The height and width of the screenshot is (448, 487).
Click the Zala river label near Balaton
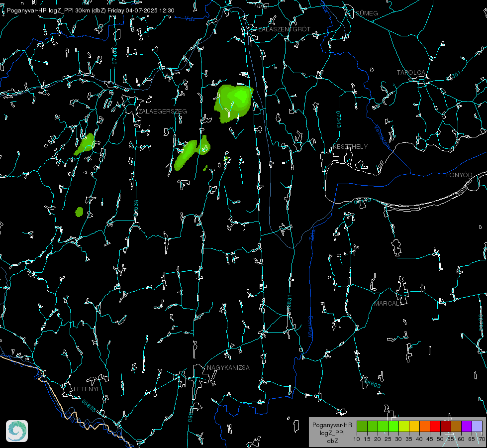[312, 234]
